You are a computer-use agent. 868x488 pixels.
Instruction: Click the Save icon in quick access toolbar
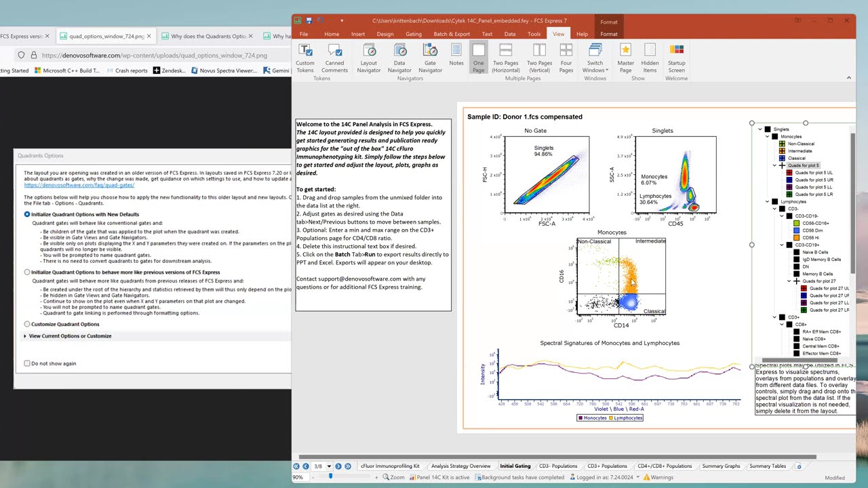[309, 21]
